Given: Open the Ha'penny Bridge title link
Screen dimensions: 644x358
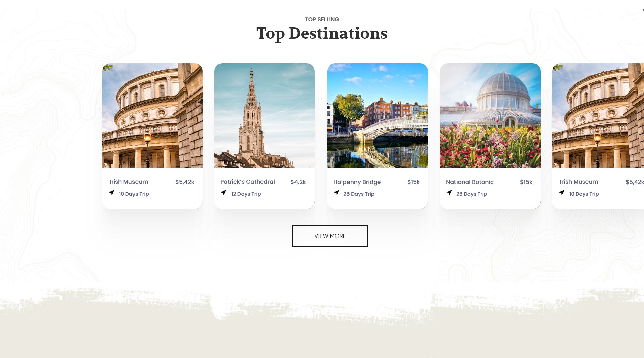Looking at the screenshot, I should pyautogui.click(x=357, y=182).
